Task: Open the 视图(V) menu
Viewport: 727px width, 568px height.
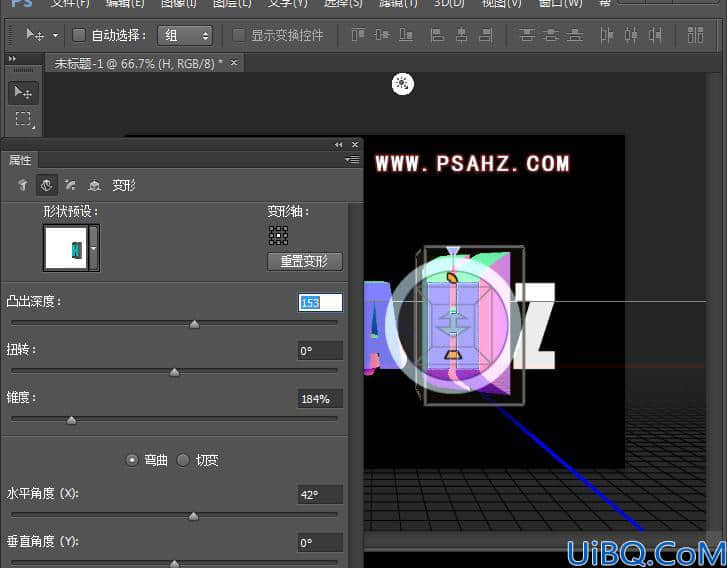Action: click(501, 4)
